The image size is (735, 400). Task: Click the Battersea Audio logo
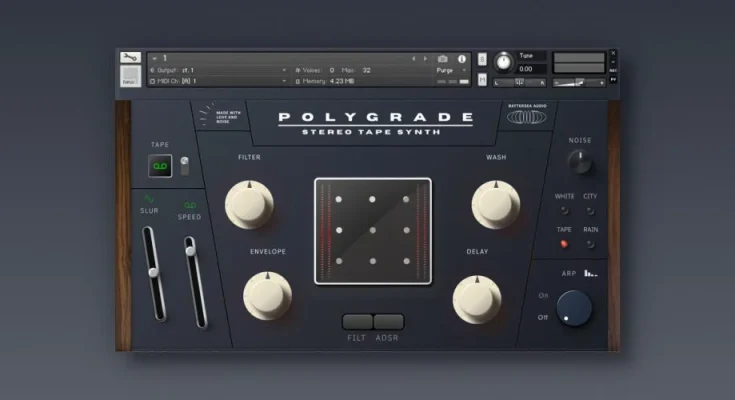pos(527,117)
